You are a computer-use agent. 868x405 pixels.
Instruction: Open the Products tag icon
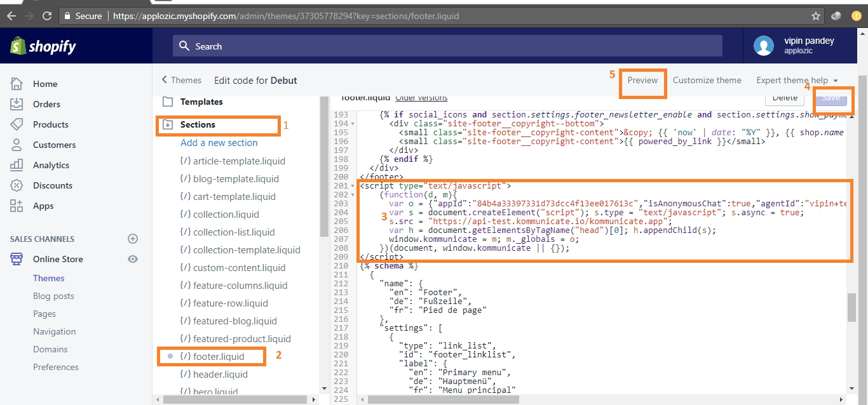tap(17, 124)
